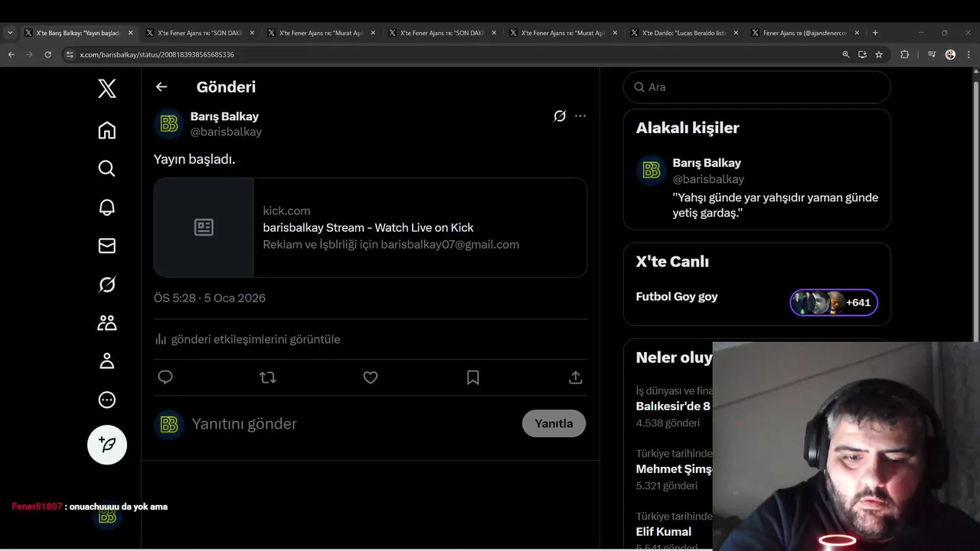This screenshot has width=980, height=551.
Task: Click the Chrome profile avatar
Action: coord(950,54)
